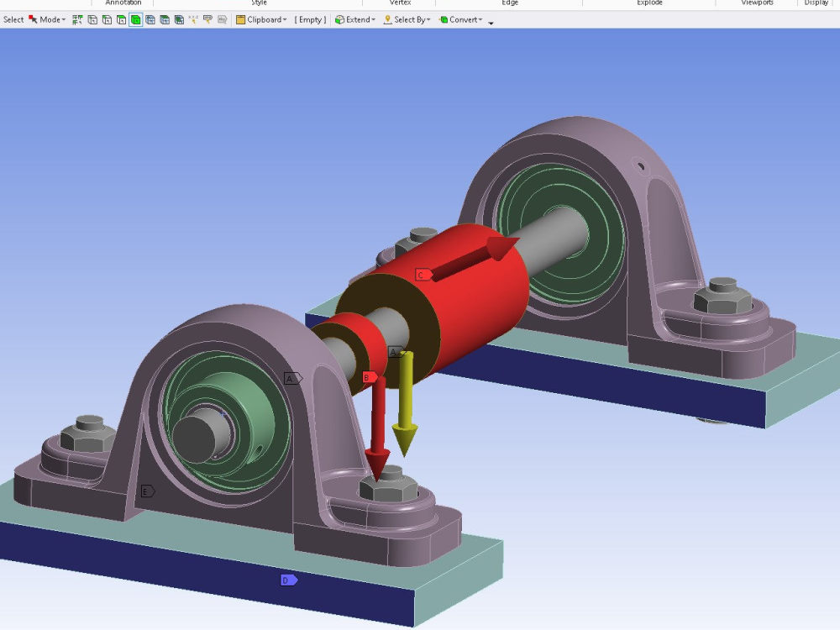Enable the Node selection filter
Screen dimensions: 840x630
[150, 20]
